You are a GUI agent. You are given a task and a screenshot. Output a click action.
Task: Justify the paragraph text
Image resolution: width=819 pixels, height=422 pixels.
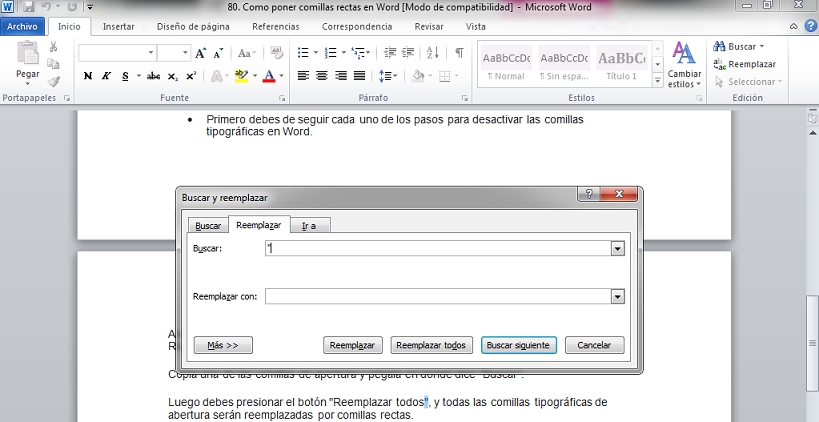point(359,76)
